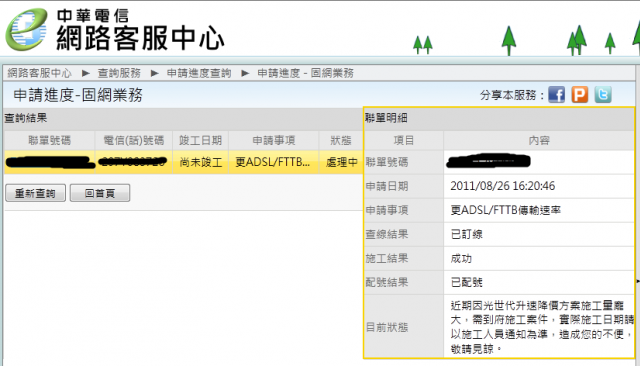This screenshot has width=640, height=366.
Task: Click the 回首頁 button
Action: (x=100, y=193)
